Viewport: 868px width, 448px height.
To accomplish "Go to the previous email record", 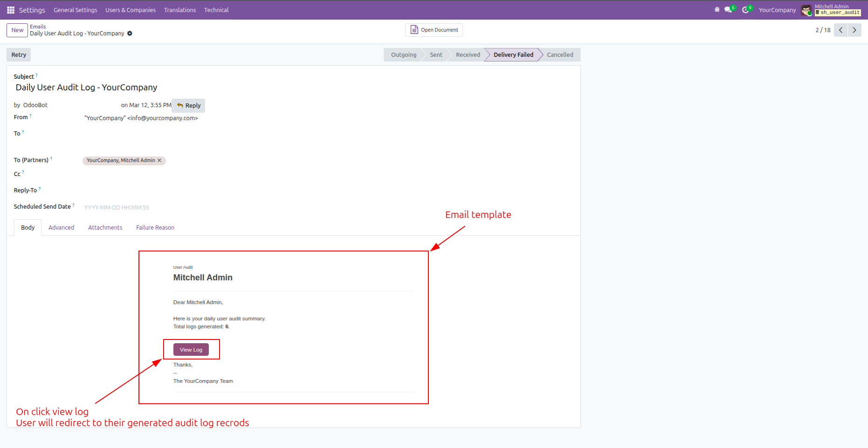I will coord(840,30).
